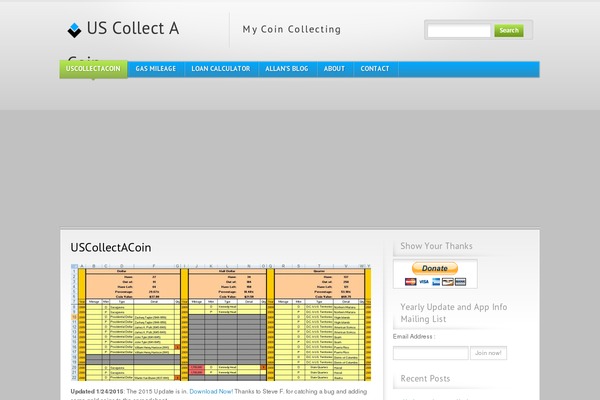Click the USCollectACoin post heading
600x400 pixels.
tap(111, 247)
